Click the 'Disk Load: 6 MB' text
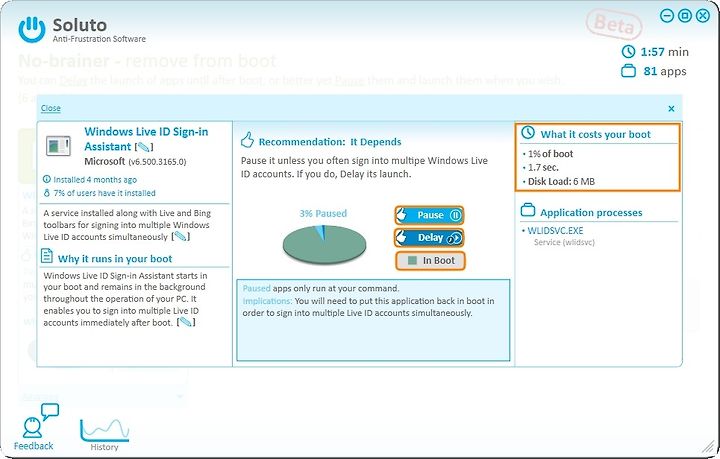720x459 pixels. click(x=561, y=182)
